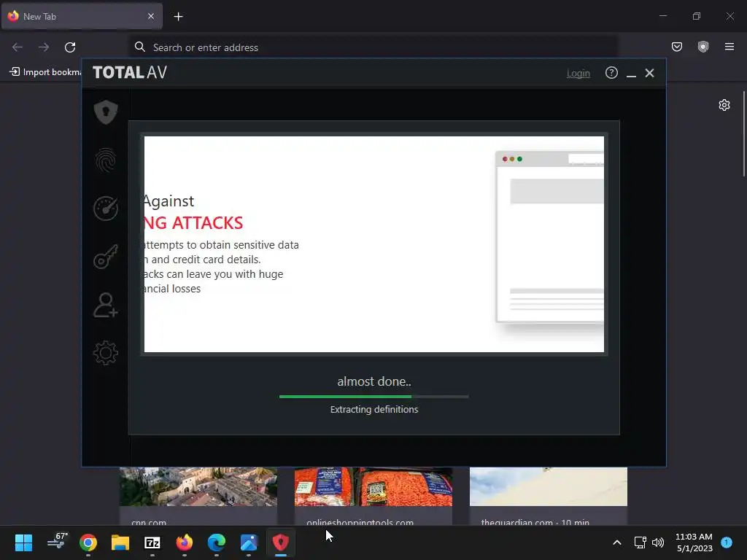Open TotalAV settings gear in sidebar

[x=105, y=353]
